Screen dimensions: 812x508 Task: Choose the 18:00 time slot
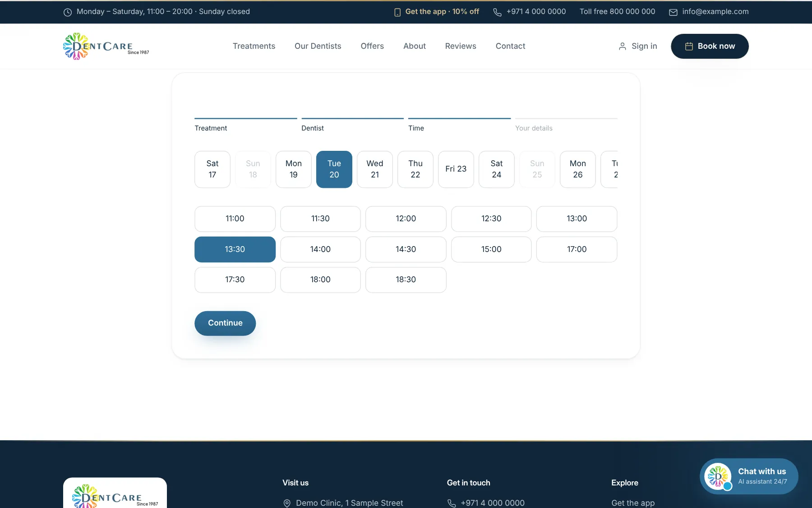[x=320, y=280]
